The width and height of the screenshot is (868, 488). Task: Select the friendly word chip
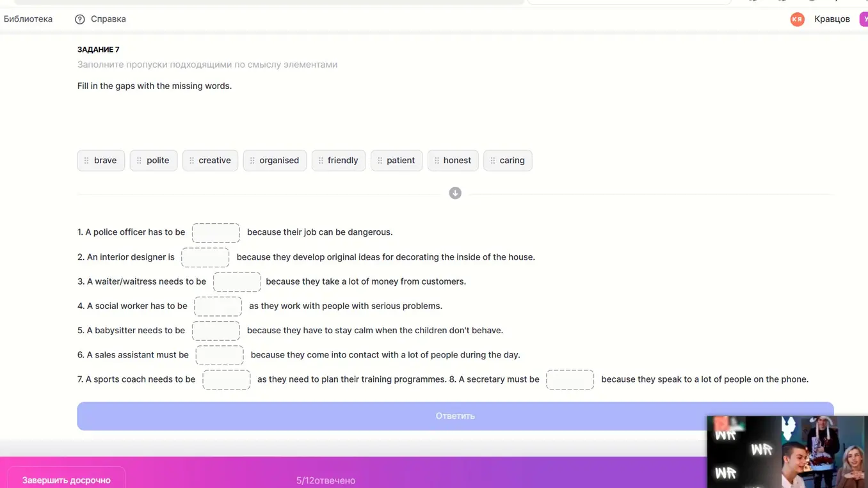pos(339,161)
